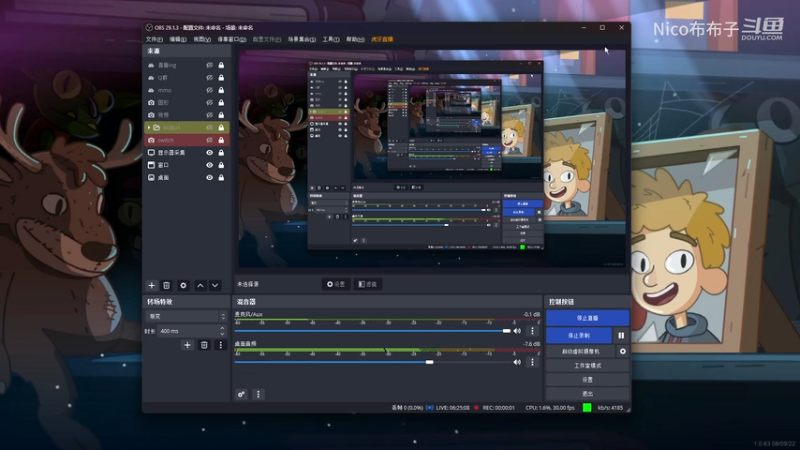Screen dimensions: 800x450
Task: Open virtual camera settings gear
Action: (622, 352)
